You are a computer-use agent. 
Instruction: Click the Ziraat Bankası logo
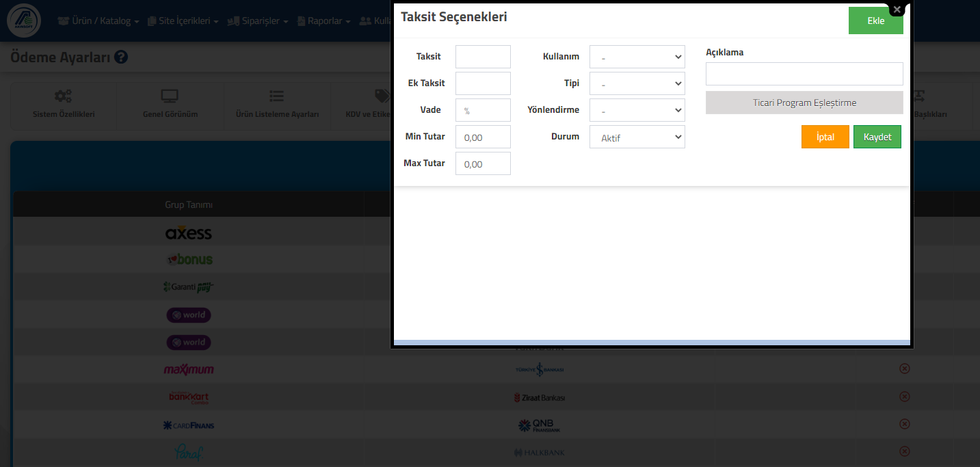pos(540,397)
